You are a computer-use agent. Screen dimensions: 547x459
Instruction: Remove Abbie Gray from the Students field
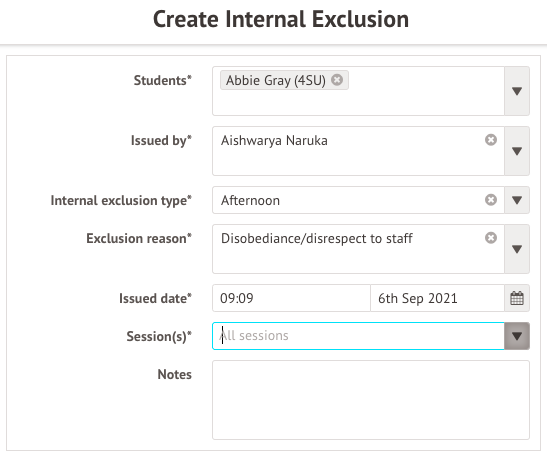coord(337,80)
